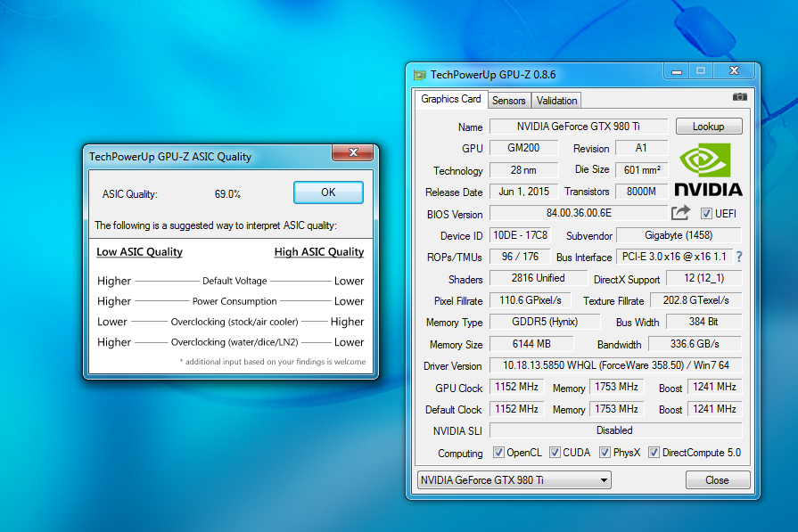Image resolution: width=798 pixels, height=532 pixels.
Task: Click the Close button in GPU-Z
Action: point(717,480)
